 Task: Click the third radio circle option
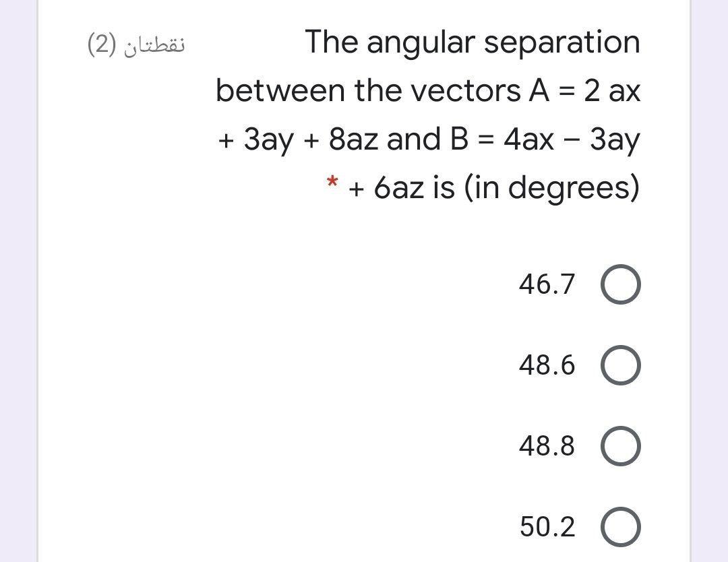coord(621,445)
